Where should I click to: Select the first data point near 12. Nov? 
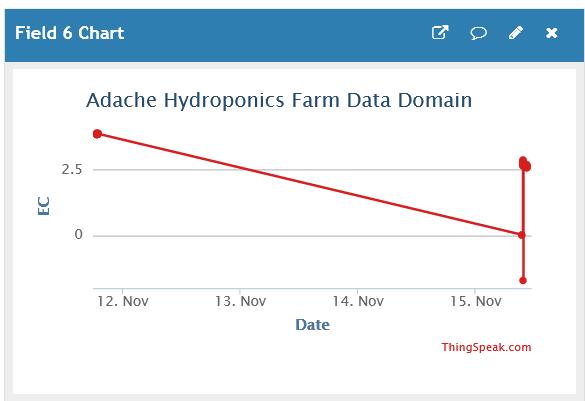(x=97, y=134)
